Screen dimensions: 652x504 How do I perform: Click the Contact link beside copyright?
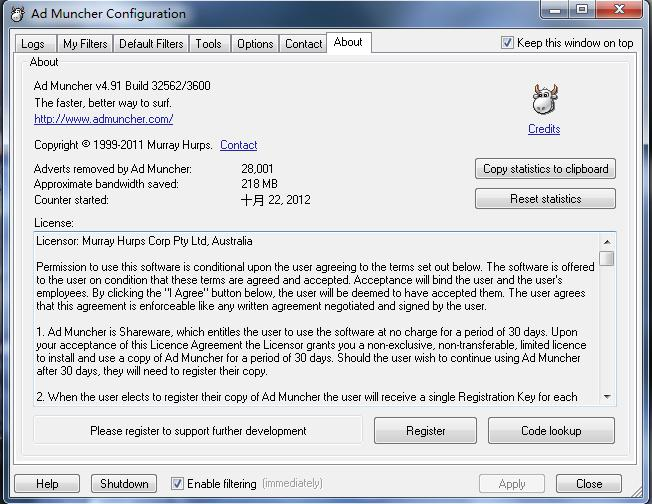239,145
